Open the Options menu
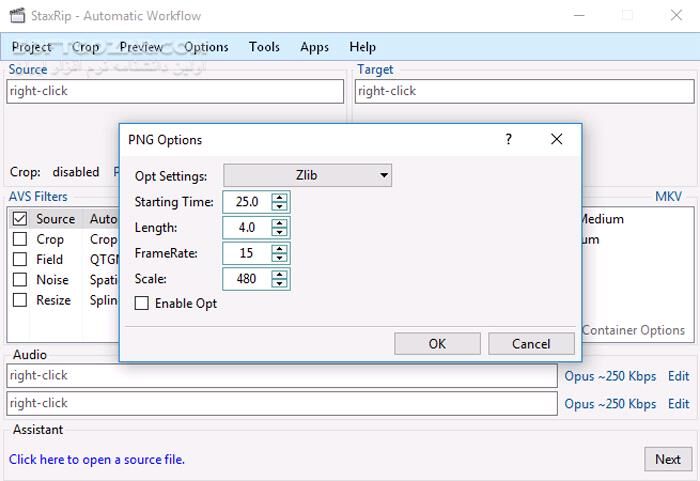The height and width of the screenshot is (481, 700). [x=206, y=47]
